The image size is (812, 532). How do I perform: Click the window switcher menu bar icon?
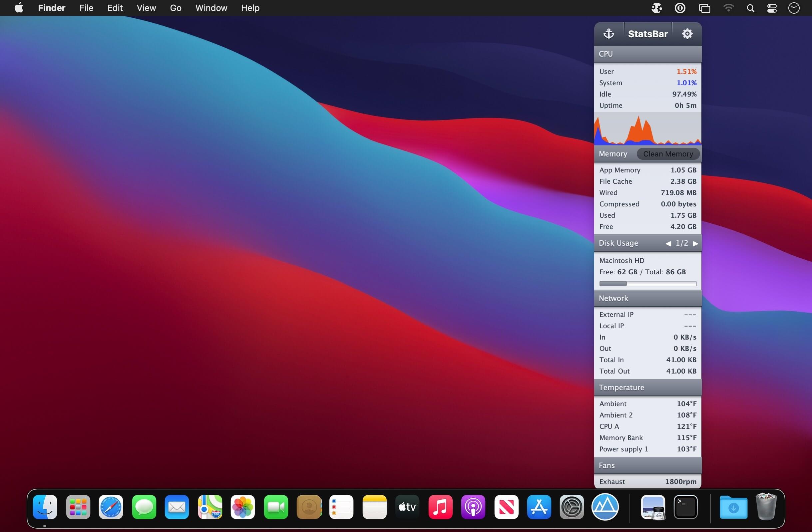(x=704, y=8)
